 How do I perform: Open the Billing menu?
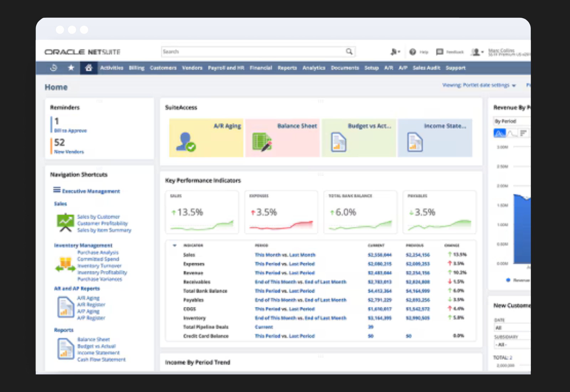point(136,68)
